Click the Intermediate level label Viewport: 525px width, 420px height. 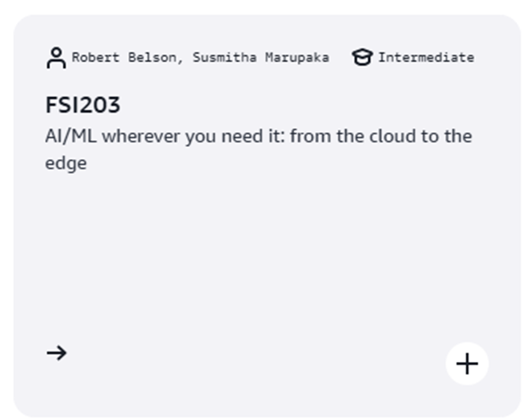pos(426,57)
